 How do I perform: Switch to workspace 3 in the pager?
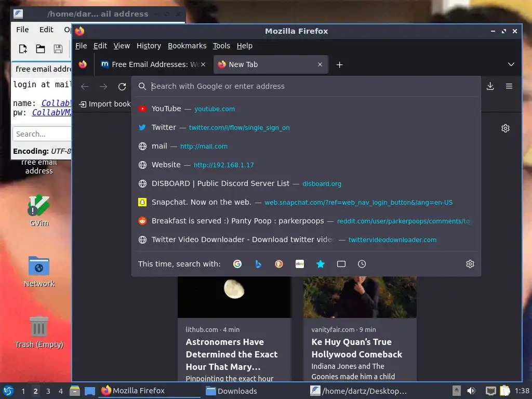(x=48, y=391)
